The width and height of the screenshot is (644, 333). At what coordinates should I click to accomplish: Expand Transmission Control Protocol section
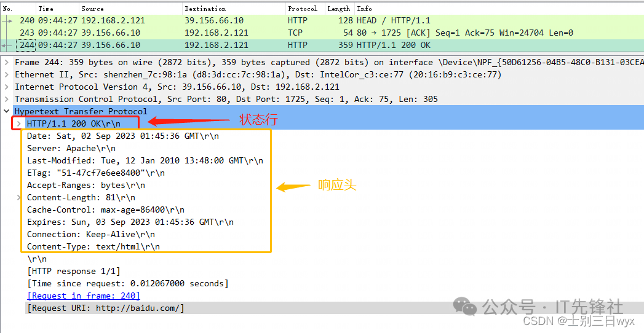pos(7,99)
